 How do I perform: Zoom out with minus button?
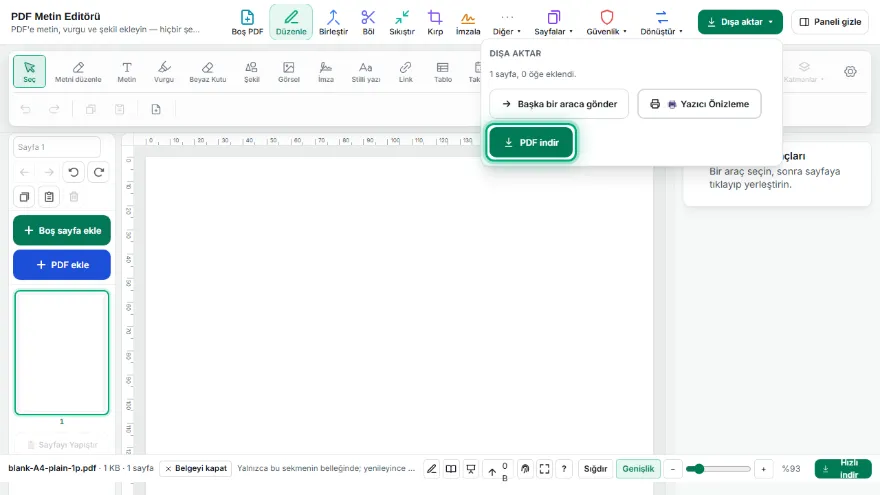coord(672,469)
